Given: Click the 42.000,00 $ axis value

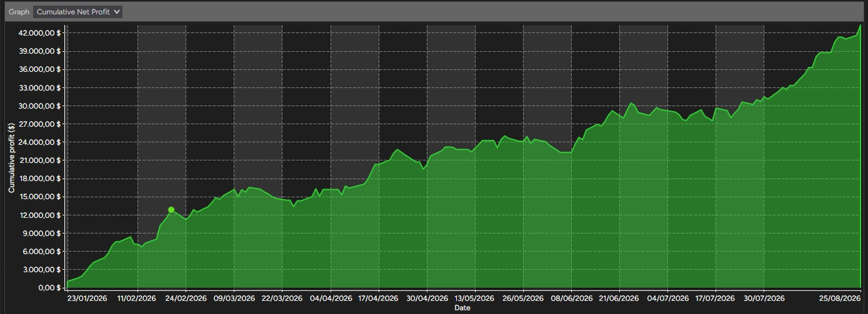Looking at the screenshot, I should click(40, 33).
